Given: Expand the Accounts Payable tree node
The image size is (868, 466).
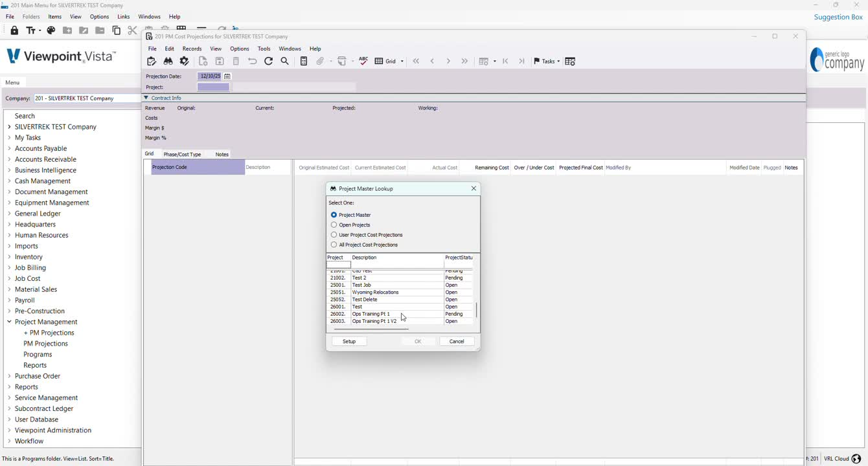Looking at the screenshot, I should (9, 148).
